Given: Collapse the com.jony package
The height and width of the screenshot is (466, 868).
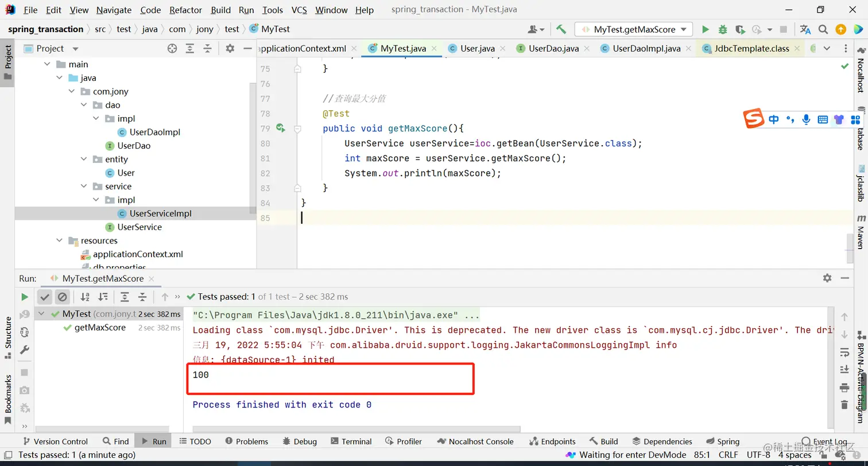Looking at the screenshot, I should [x=72, y=91].
